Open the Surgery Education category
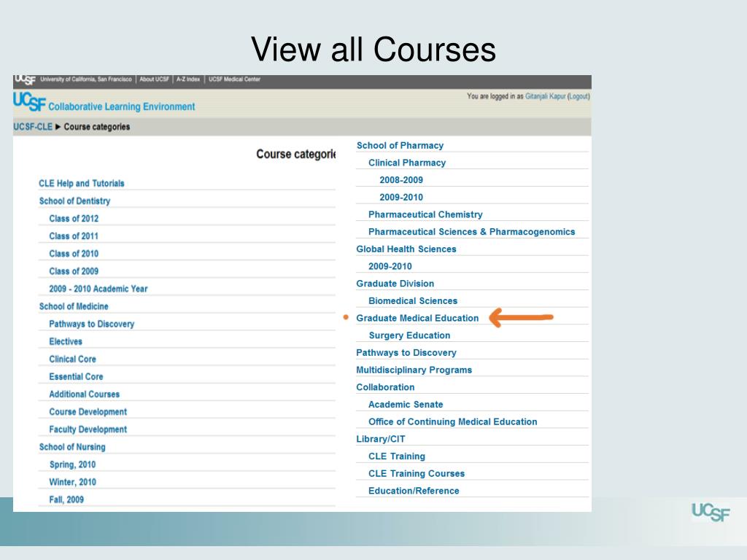 tap(410, 335)
